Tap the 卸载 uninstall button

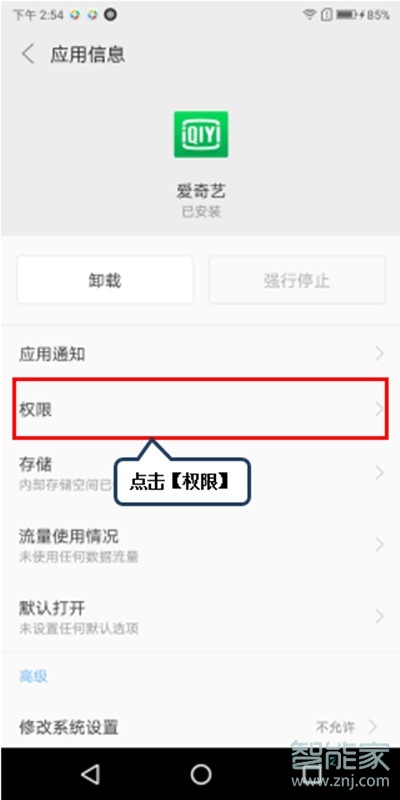tap(105, 280)
